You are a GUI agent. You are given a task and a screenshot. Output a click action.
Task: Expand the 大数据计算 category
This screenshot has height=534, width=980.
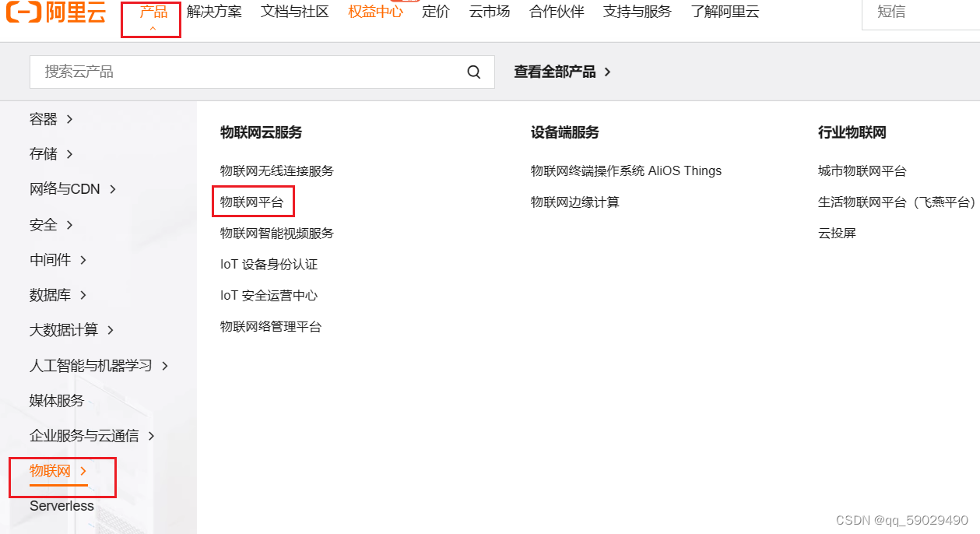72,330
